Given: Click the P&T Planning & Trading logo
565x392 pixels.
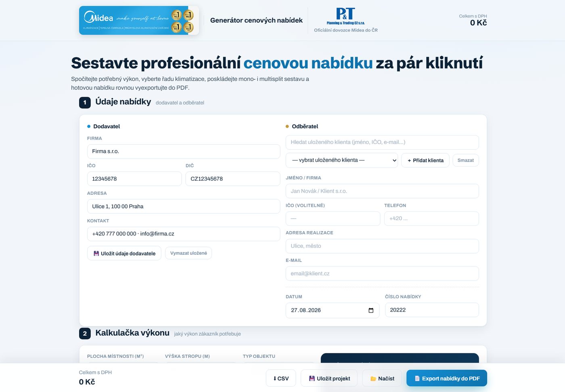Looking at the screenshot, I should (345, 16).
